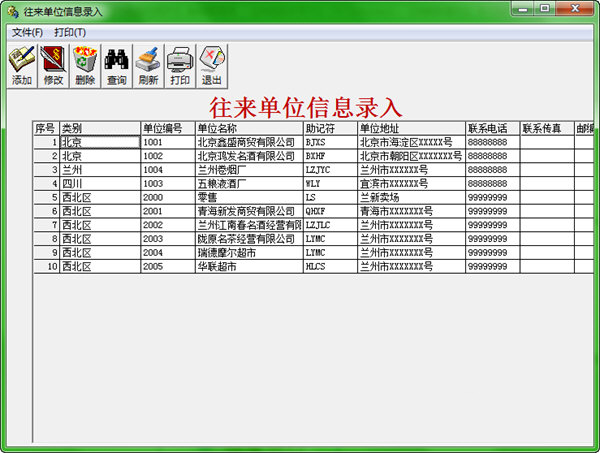
Task: Click address cell 兰新卖场
Action: pyautogui.click(x=411, y=197)
